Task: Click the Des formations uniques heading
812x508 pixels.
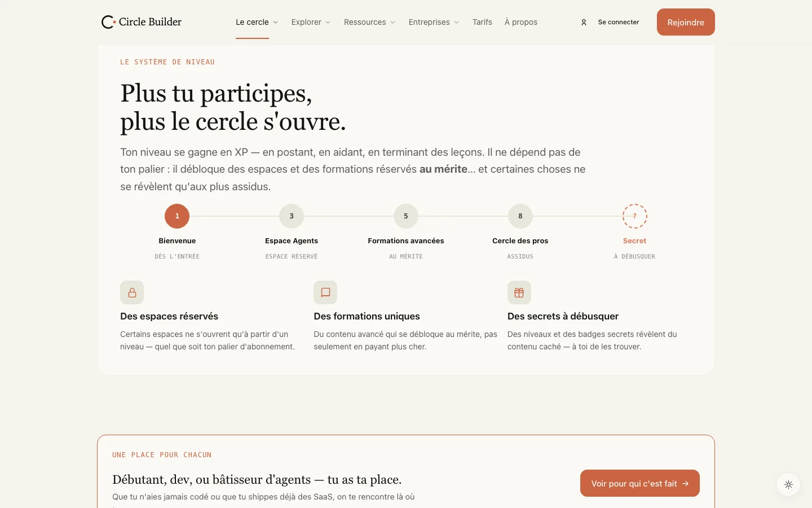Action: (367, 316)
